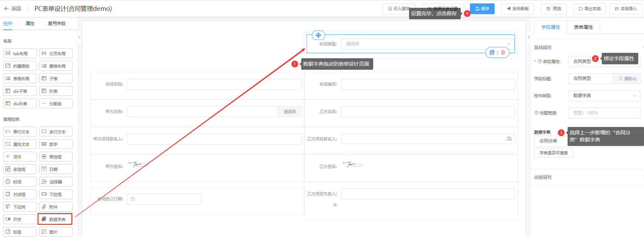Click the 标题宽度 input field

coord(604,113)
